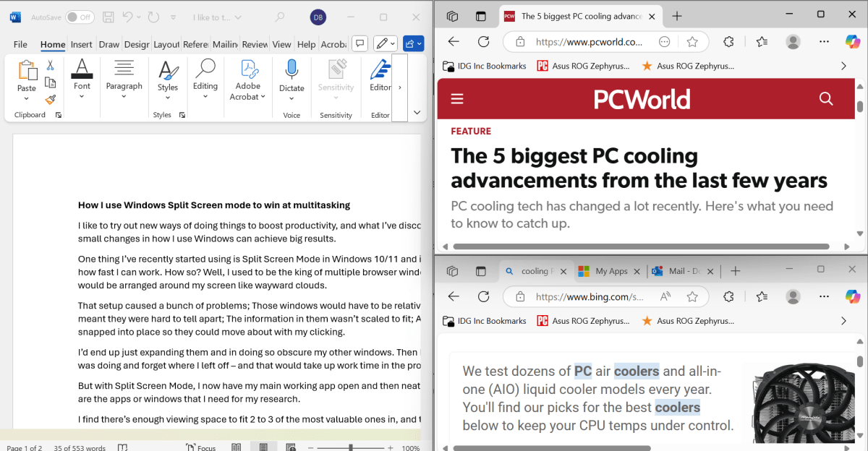Image resolution: width=868 pixels, height=451 pixels.
Task: Click the Redo/Repeat icon in Word
Action: [x=153, y=17]
